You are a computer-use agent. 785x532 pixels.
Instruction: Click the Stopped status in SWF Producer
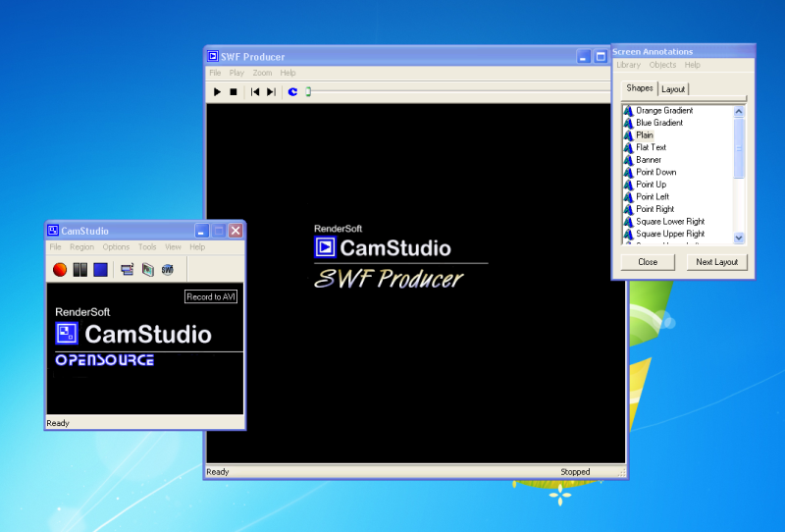(x=575, y=472)
